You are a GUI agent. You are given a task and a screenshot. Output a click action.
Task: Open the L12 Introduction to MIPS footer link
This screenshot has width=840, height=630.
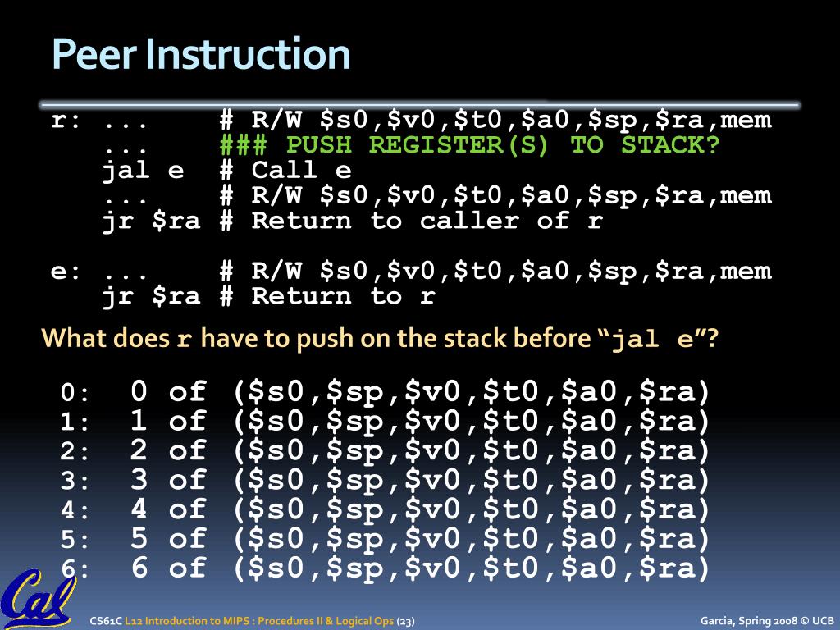[x=259, y=621]
